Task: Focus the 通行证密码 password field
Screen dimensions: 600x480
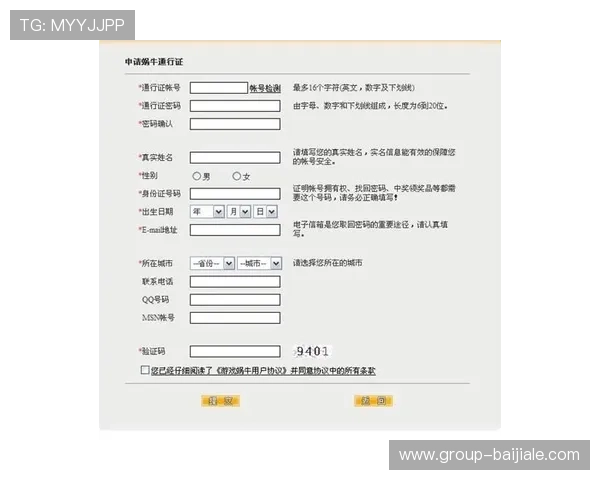Action: pyautogui.click(x=235, y=106)
